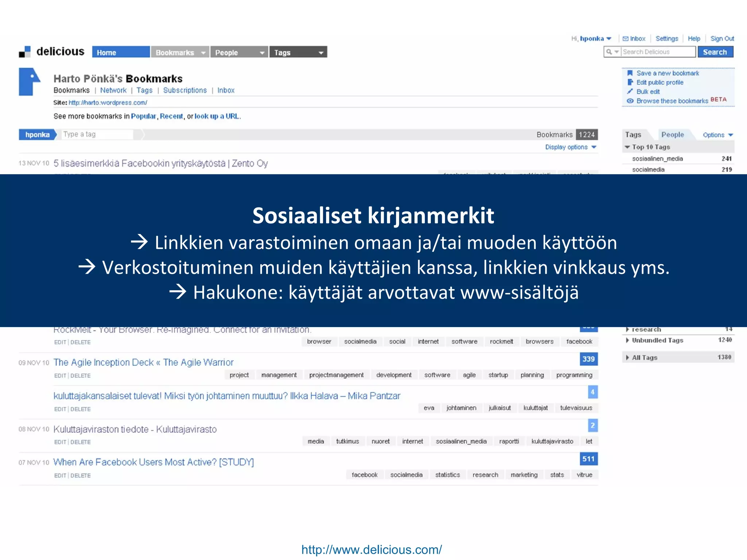Open When Are Facebook Users Most Active bookmark
Image resolution: width=747 pixels, height=560 pixels.
(x=154, y=462)
